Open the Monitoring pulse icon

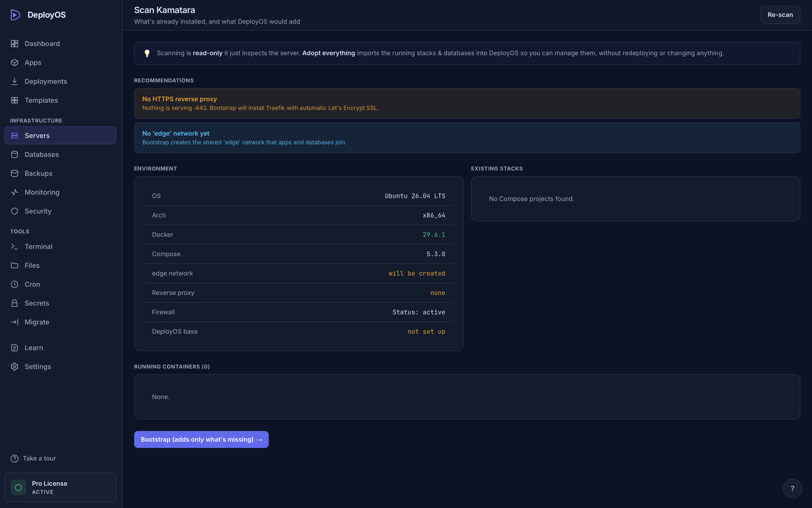[15, 192]
